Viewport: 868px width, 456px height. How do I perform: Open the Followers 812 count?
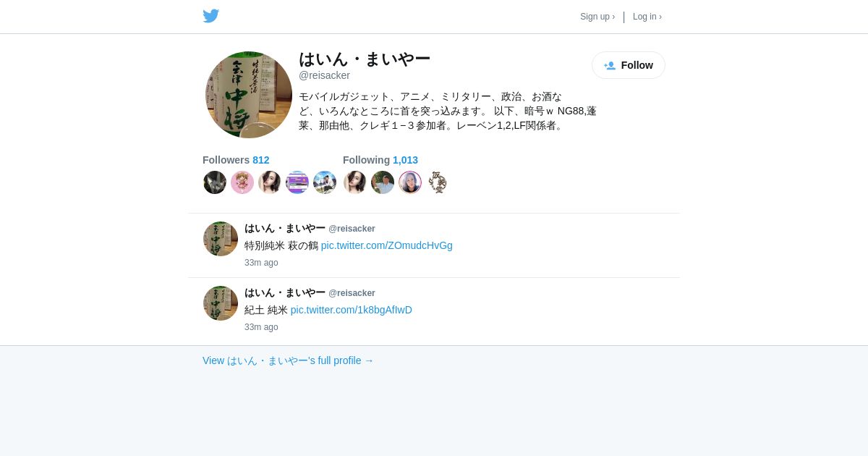(x=236, y=160)
